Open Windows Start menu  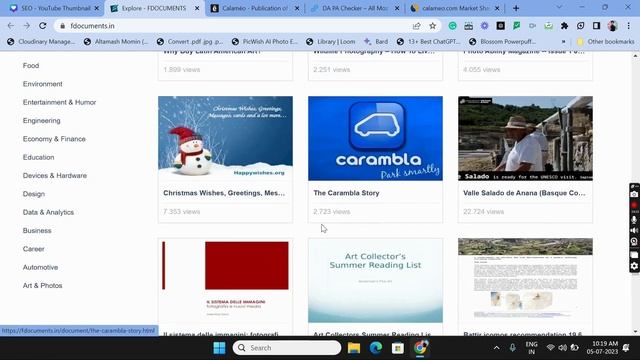[x=219, y=348]
